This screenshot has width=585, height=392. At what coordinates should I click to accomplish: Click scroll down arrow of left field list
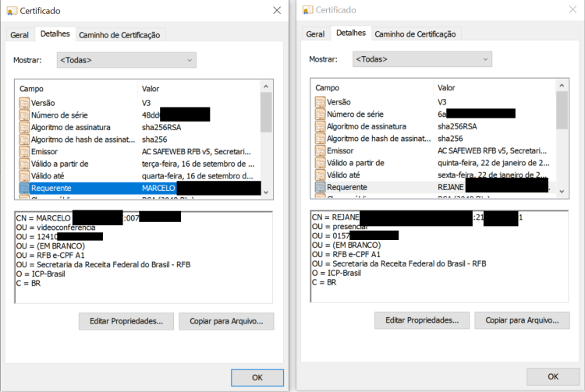[266, 192]
